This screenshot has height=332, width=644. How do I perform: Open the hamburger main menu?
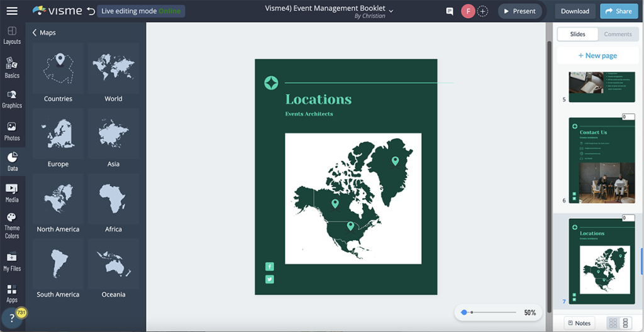(x=12, y=11)
